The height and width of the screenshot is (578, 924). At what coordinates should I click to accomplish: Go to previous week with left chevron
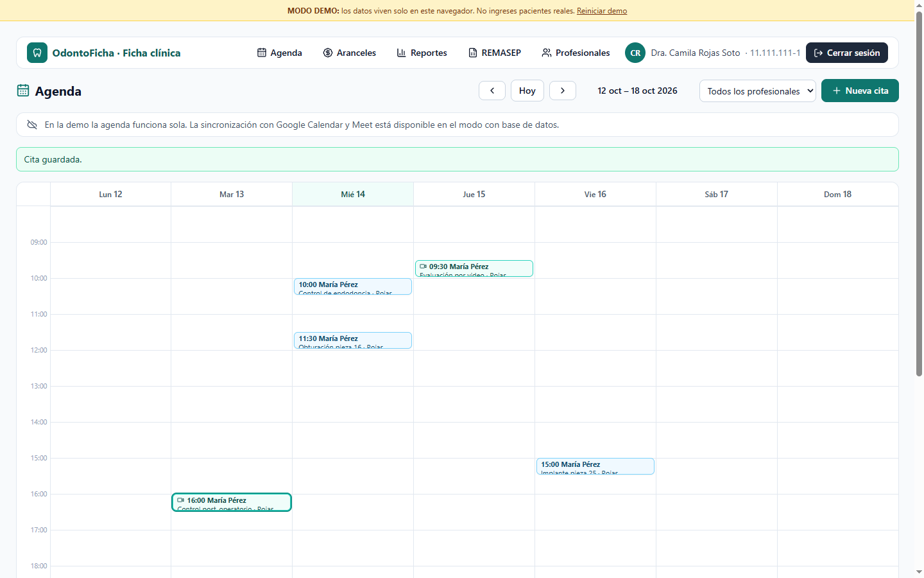point(492,91)
